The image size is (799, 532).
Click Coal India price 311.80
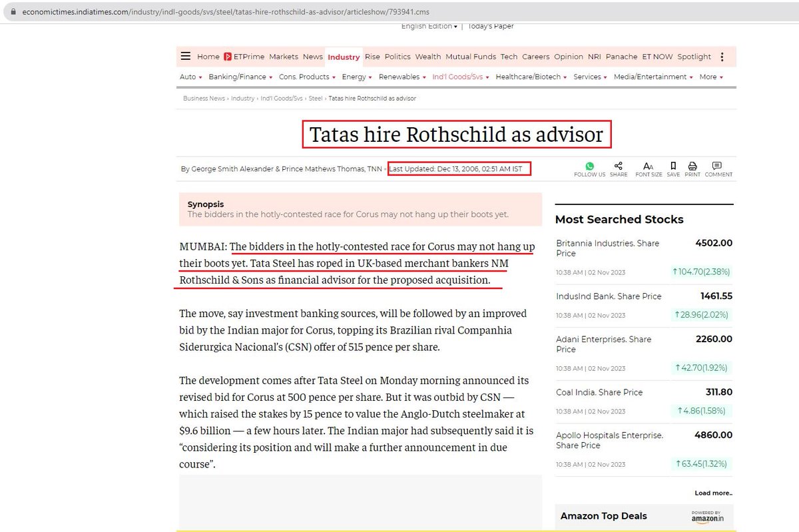(719, 393)
